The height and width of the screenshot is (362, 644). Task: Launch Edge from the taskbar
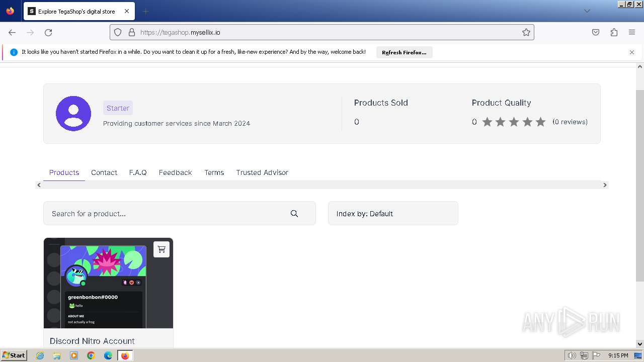pyautogui.click(x=108, y=355)
